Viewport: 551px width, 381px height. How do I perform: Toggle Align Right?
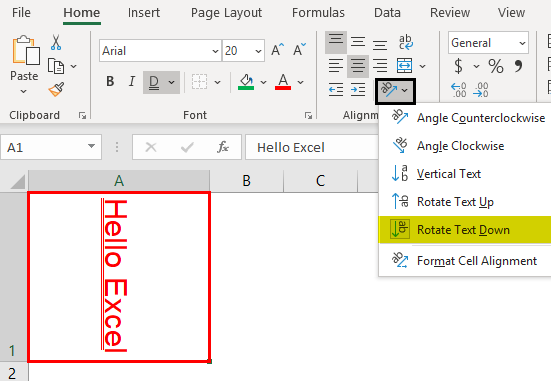(x=380, y=66)
